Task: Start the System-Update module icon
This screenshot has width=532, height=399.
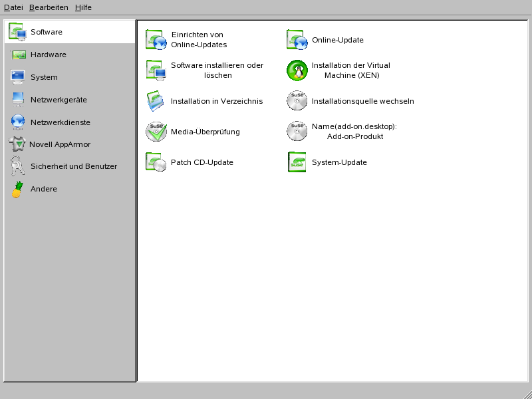Action: [x=297, y=162]
